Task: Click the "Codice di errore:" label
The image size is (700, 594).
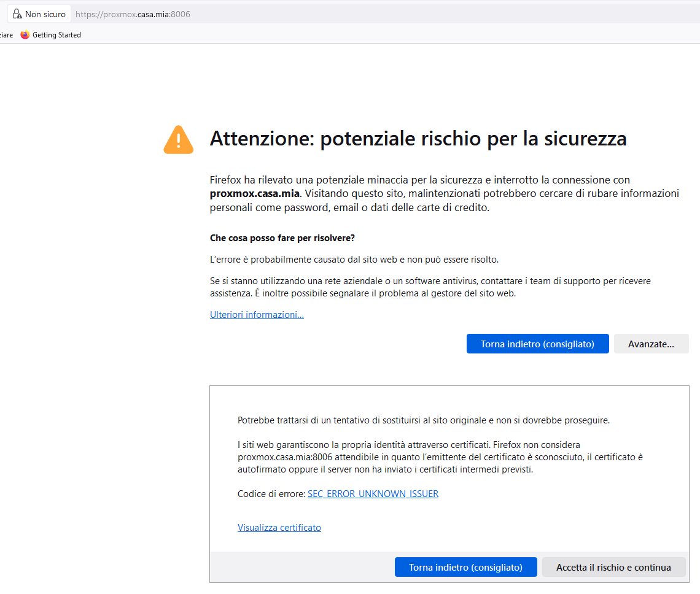Action: (x=271, y=493)
